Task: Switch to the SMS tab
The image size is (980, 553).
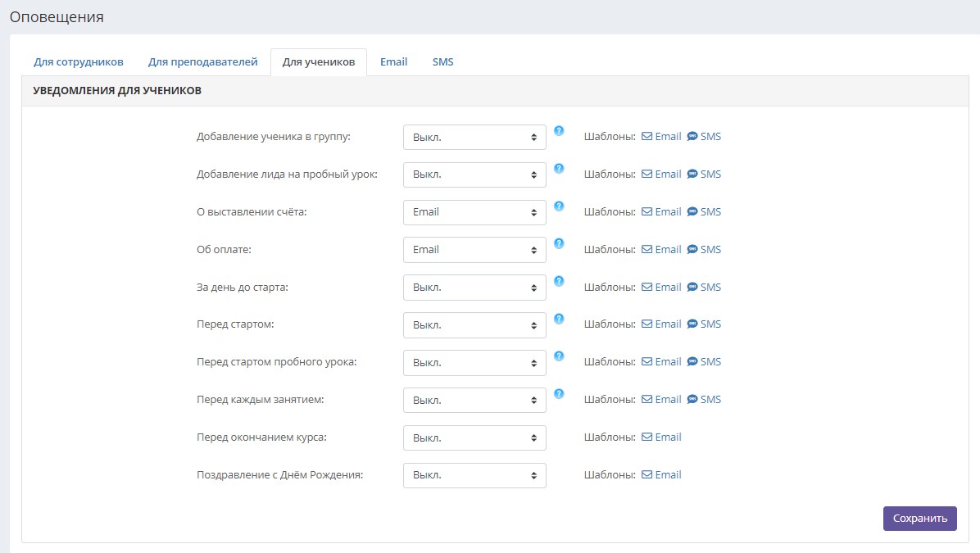Action: point(443,62)
